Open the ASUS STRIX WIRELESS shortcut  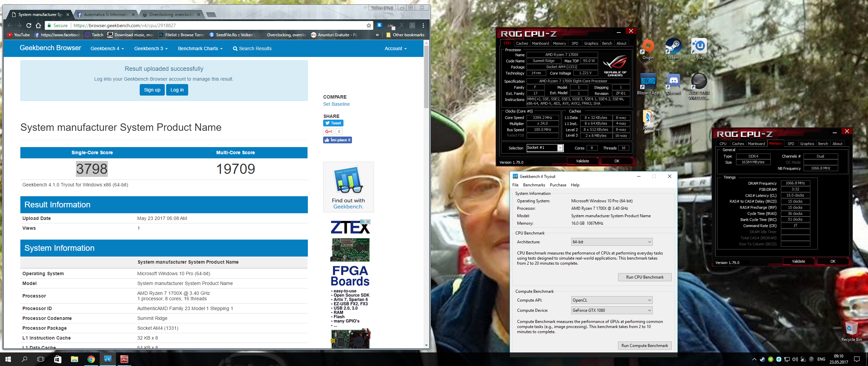tap(699, 86)
